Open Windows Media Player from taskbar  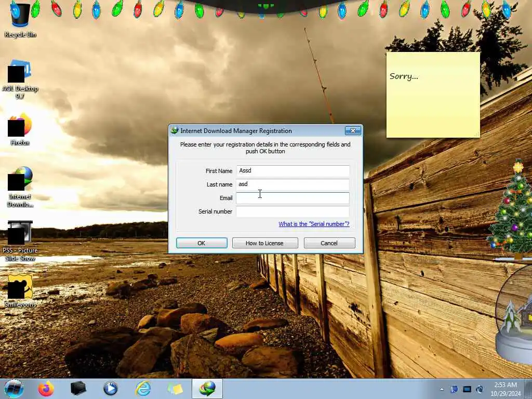tap(110, 389)
